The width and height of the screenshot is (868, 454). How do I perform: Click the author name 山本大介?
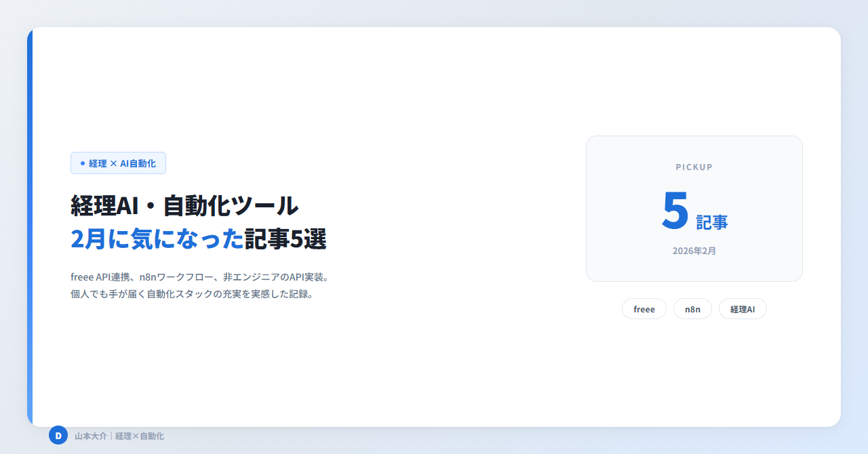(90, 436)
